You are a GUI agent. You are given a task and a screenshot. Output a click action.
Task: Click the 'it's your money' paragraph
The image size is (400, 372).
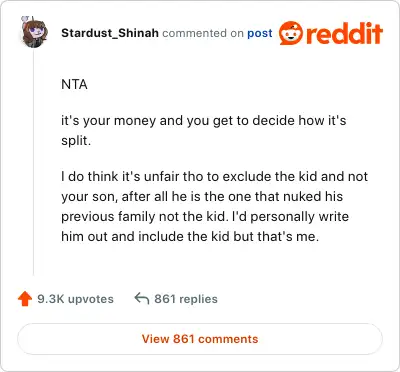click(x=204, y=130)
